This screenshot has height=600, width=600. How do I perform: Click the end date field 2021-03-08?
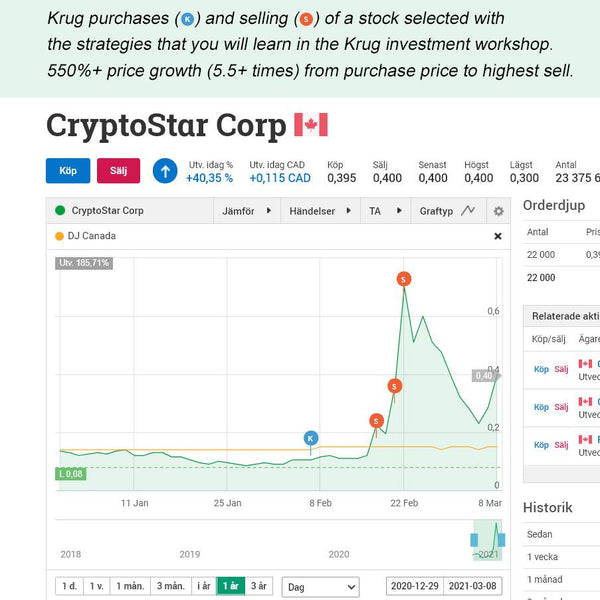(x=473, y=586)
